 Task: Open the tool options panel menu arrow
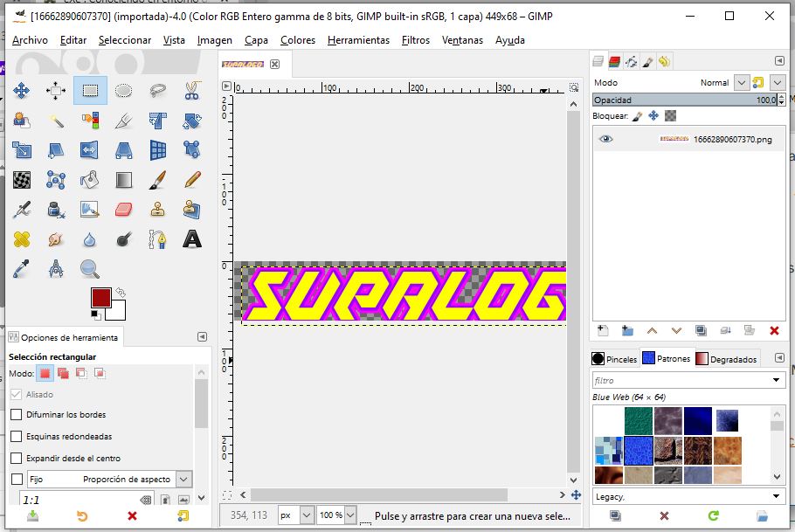click(x=202, y=336)
